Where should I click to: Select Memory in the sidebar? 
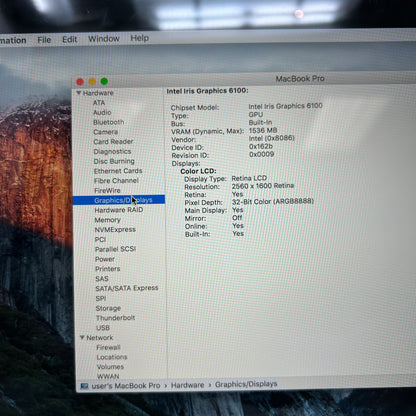point(107,220)
